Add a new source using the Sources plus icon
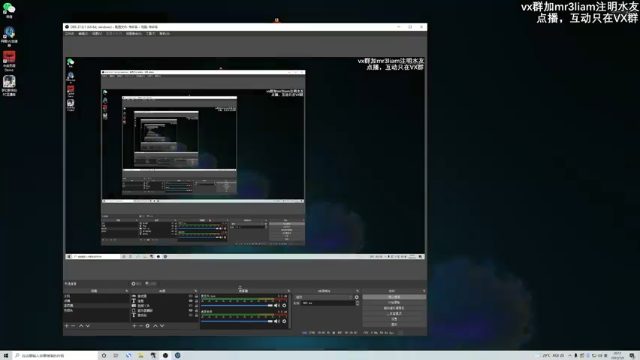 pyautogui.click(x=134, y=326)
